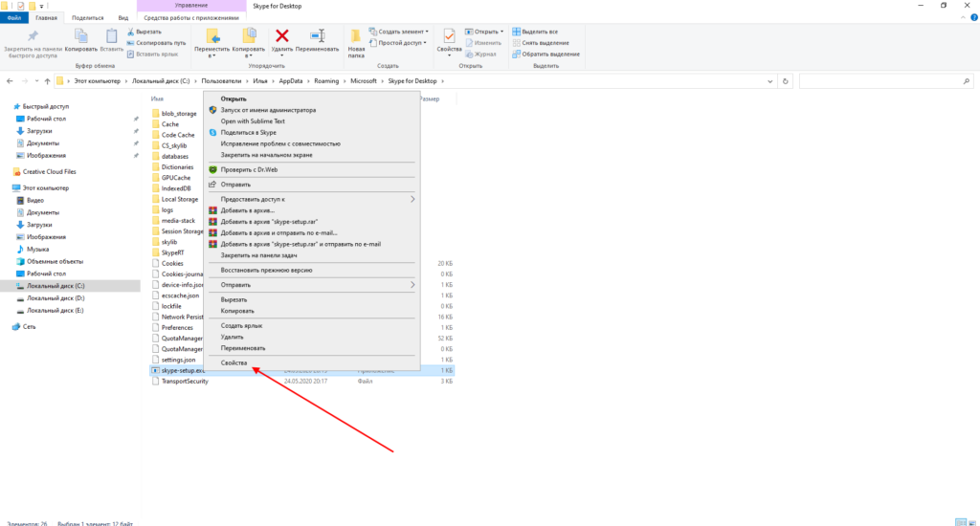This screenshot has width=980, height=526.
Task: Choose Переименовать in context menu
Action: point(311,348)
